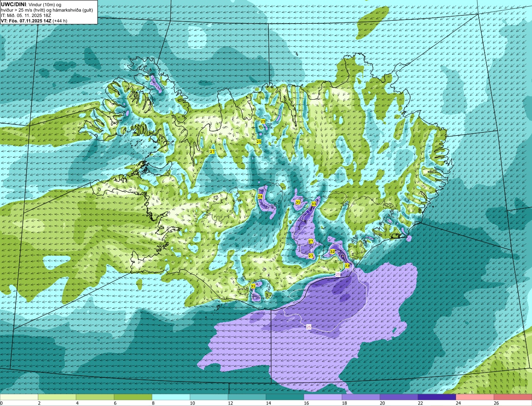Click the 20–22 violet legend segment
This screenshot has height=406, width=532.
click(399, 397)
